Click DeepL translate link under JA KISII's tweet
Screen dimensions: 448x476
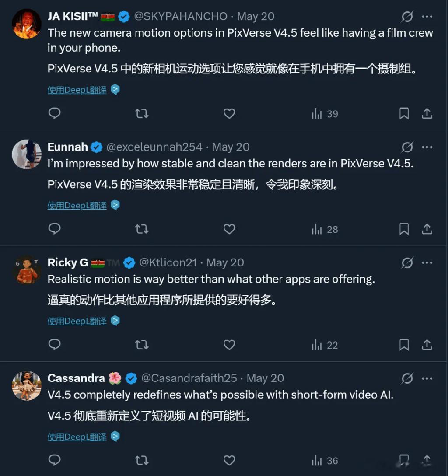pos(77,90)
